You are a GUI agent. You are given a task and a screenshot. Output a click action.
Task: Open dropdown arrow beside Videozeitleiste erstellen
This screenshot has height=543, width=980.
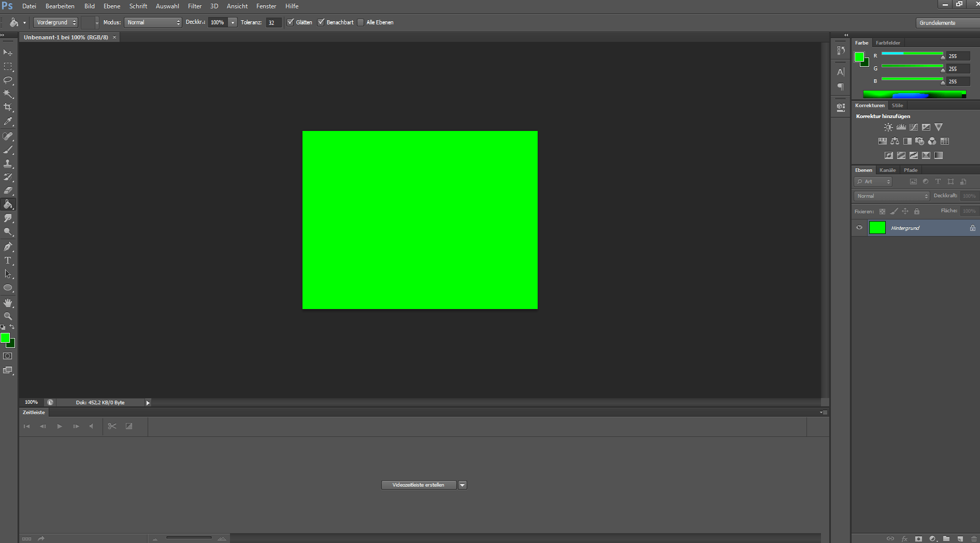pos(463,485)
